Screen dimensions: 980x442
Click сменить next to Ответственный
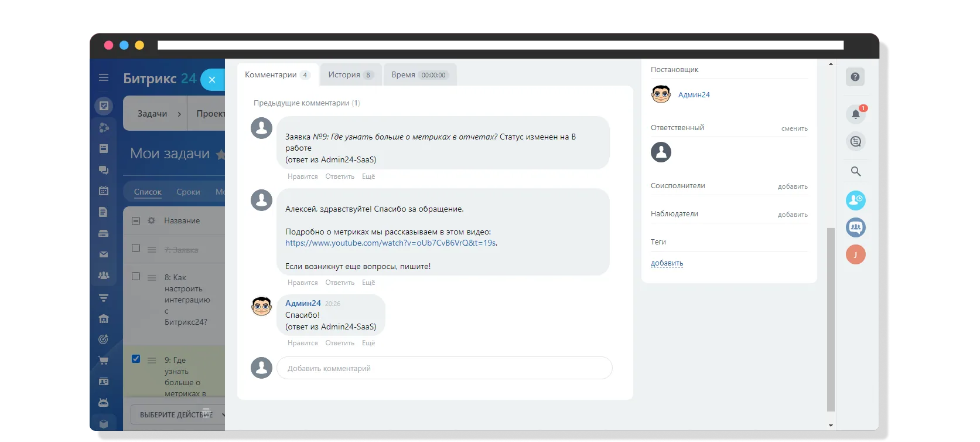click(794, 128)
